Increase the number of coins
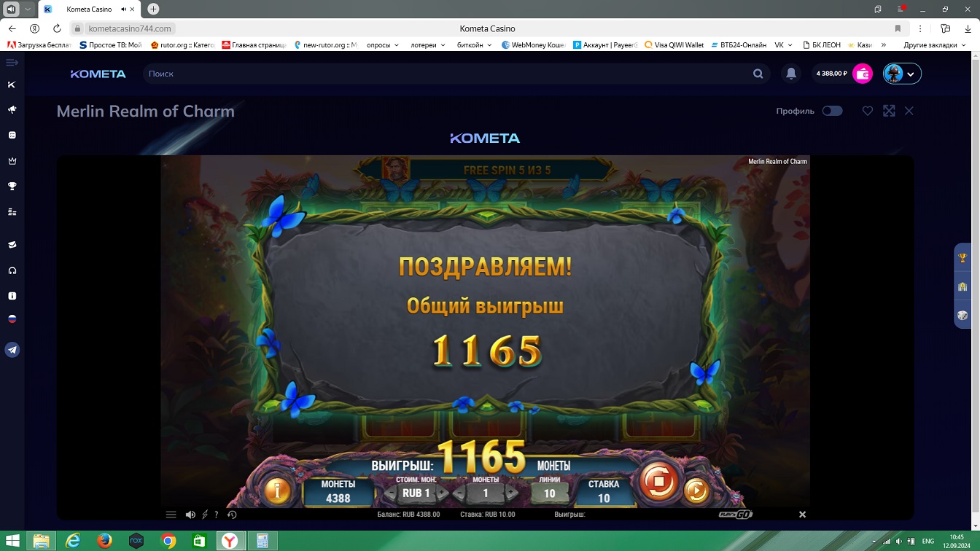The height and width of the screenshot is (551, 980). pos(512,493)
